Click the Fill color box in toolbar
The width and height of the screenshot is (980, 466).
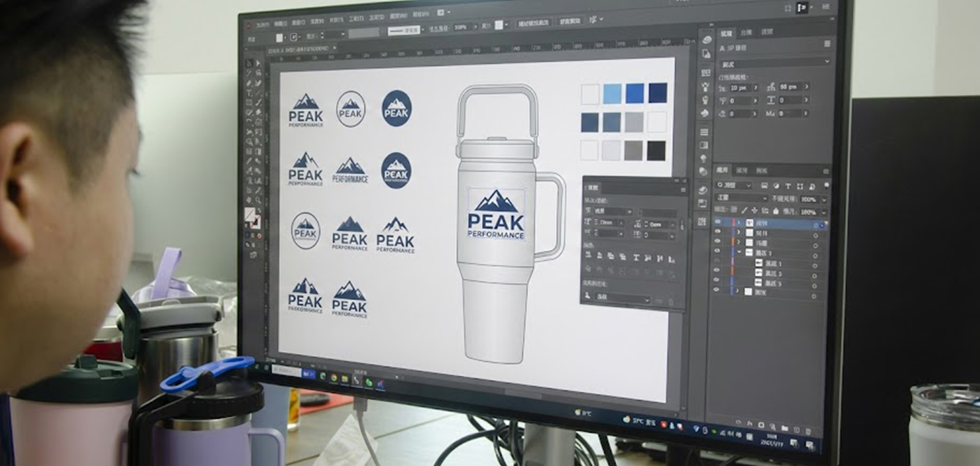click(x=250, y=214)
